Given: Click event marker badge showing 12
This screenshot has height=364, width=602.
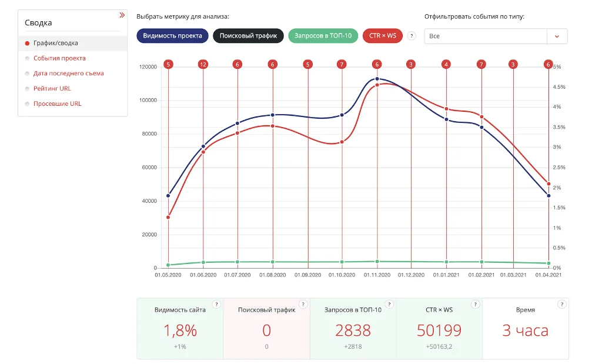Looking at the screenshot, I should coord(203,64).
